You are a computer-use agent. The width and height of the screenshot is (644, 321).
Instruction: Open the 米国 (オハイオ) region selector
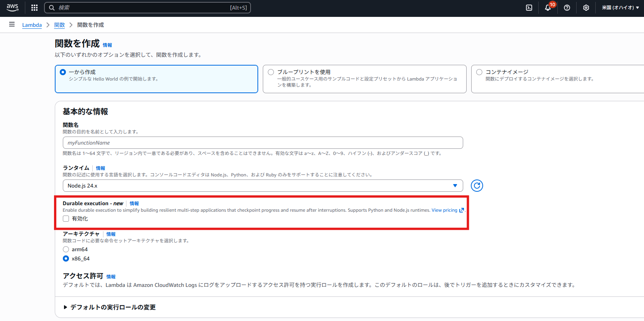(620, 8)
